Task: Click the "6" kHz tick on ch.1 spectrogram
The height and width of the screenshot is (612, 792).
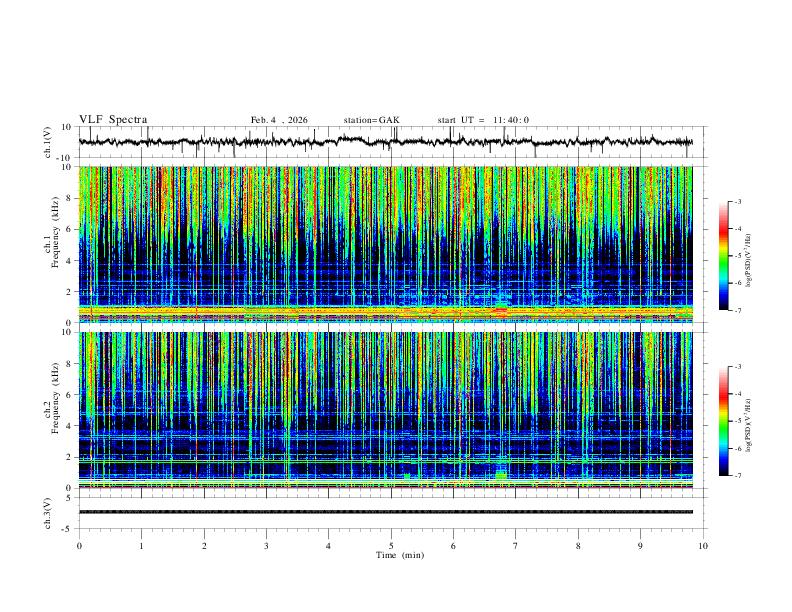Action: coord(69,229)
